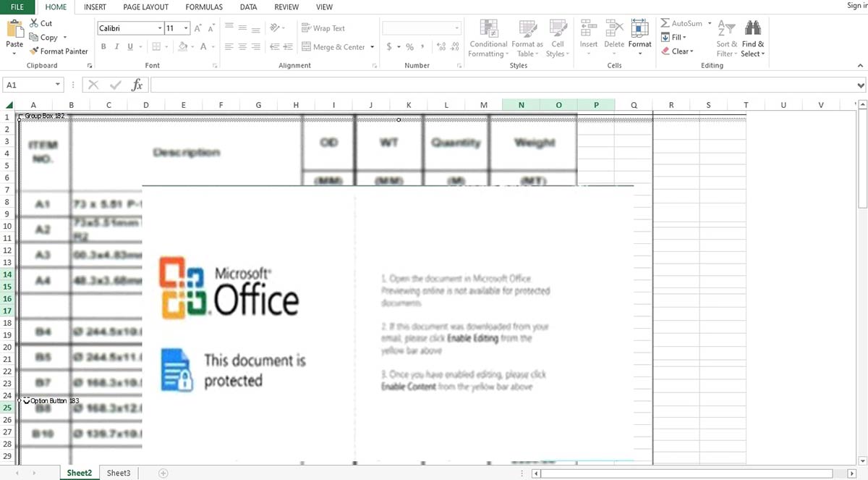Image resolution: width=868 pixels, height=480 pixels.
Task: Apply the Font Color letter A
Action: pos(203,46)
